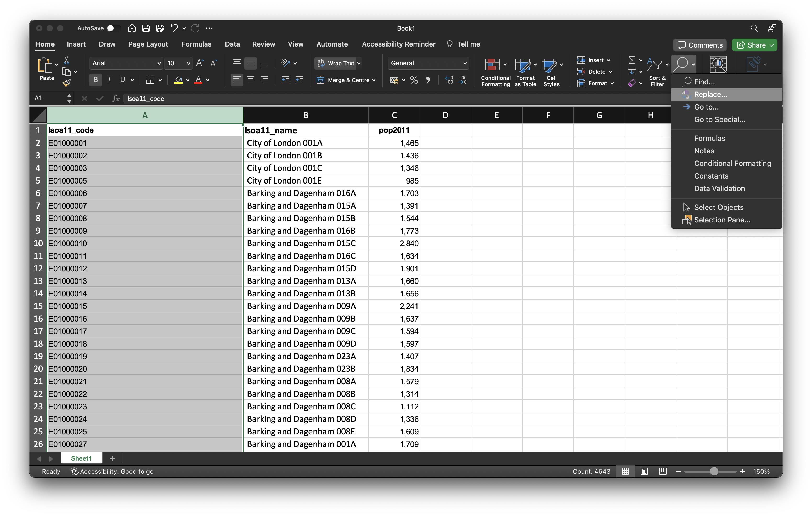Image resolution: width=812 pixels, height=516 pixels.
Task: Click the Undo arrow icon
Action: [x=174, y=28]
